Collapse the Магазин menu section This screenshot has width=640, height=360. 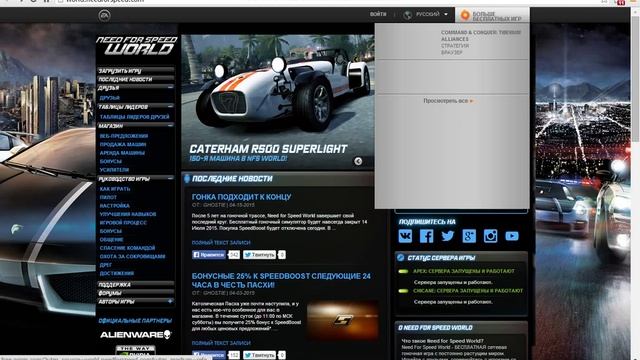[170, 126]
